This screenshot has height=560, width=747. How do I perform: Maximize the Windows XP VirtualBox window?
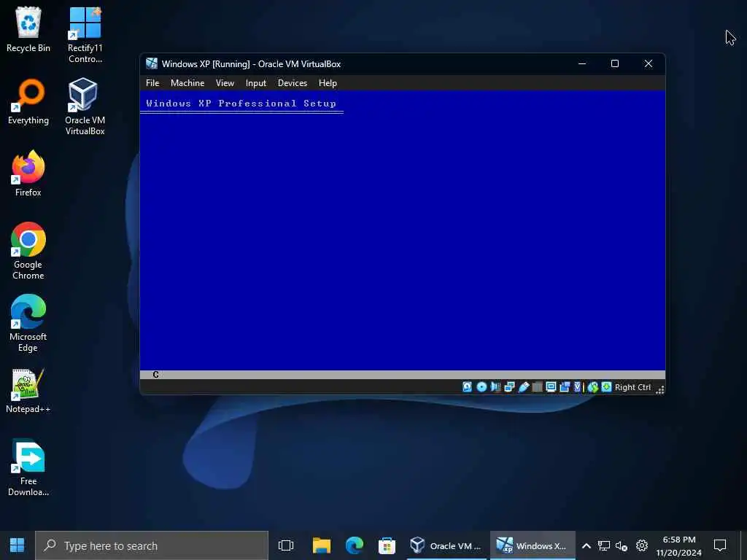click(x=615, y=63)
